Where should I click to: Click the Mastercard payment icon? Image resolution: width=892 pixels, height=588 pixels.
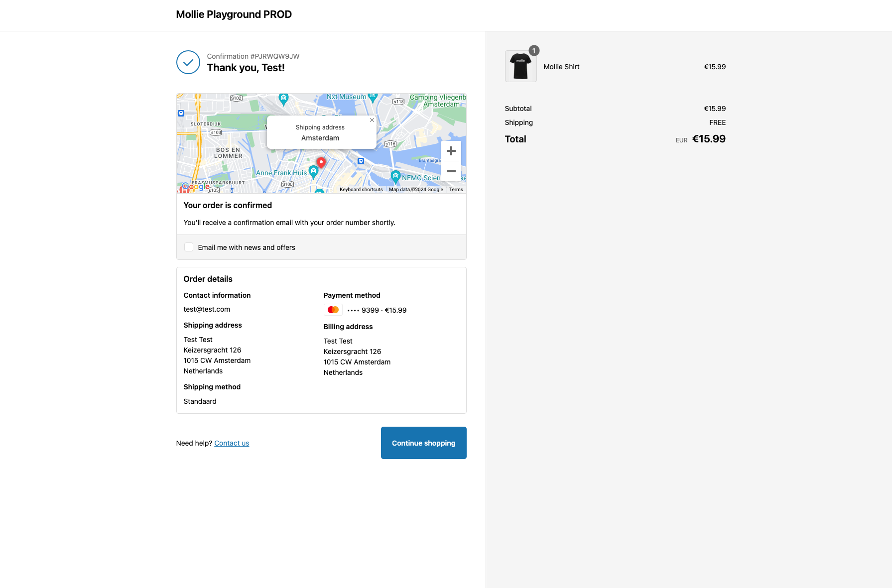pyautogui.click(x=333, y=310)
